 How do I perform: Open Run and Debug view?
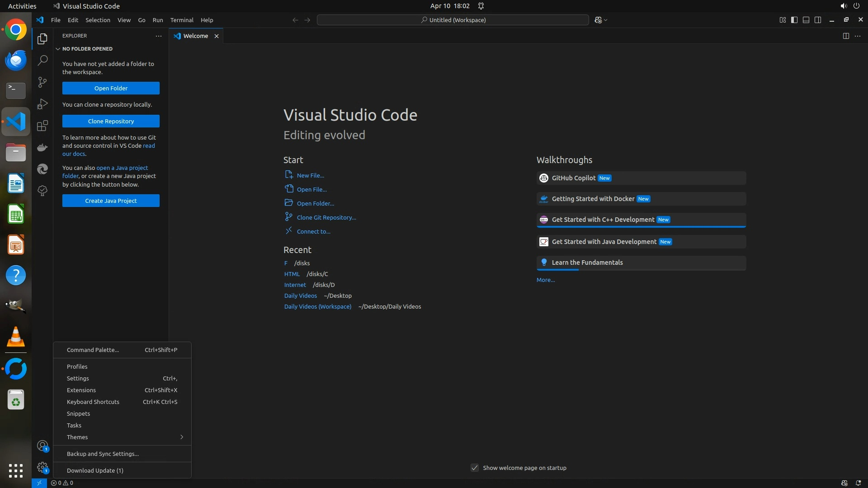tap(42, 104)
